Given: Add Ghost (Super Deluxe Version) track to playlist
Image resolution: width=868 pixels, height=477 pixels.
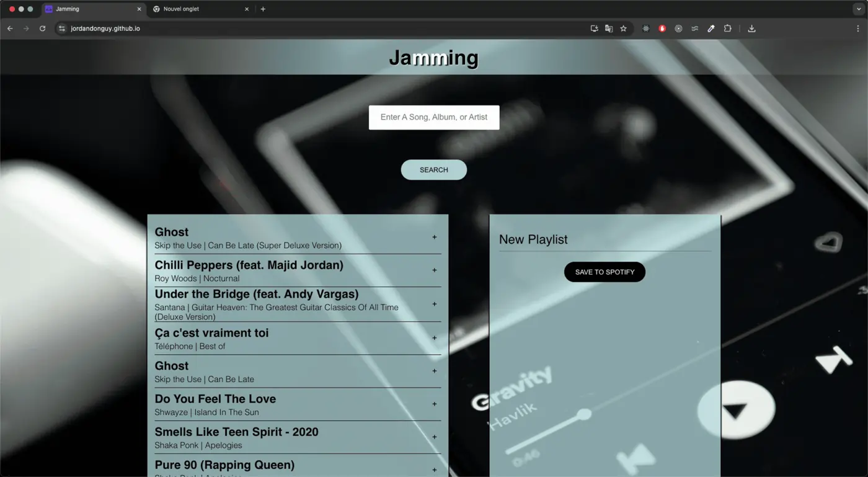Looking at the screenshot, I should (x=434, y=237).
